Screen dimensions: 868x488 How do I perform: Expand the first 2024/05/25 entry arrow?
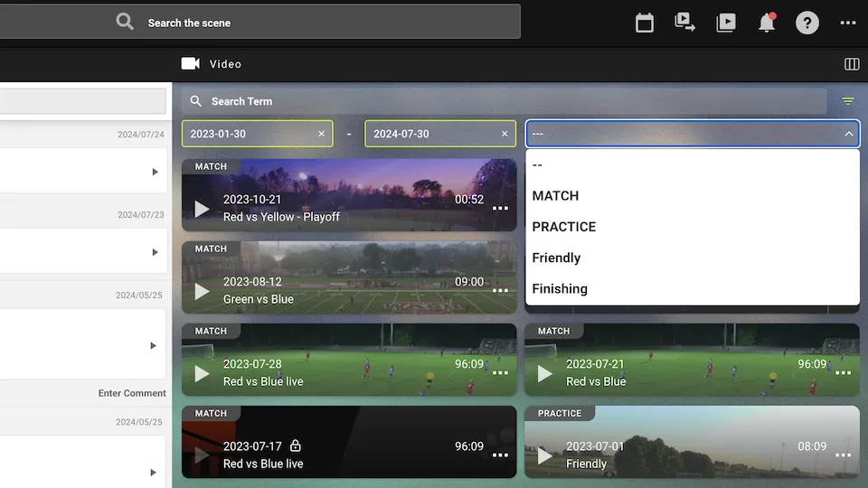point(154,346)
